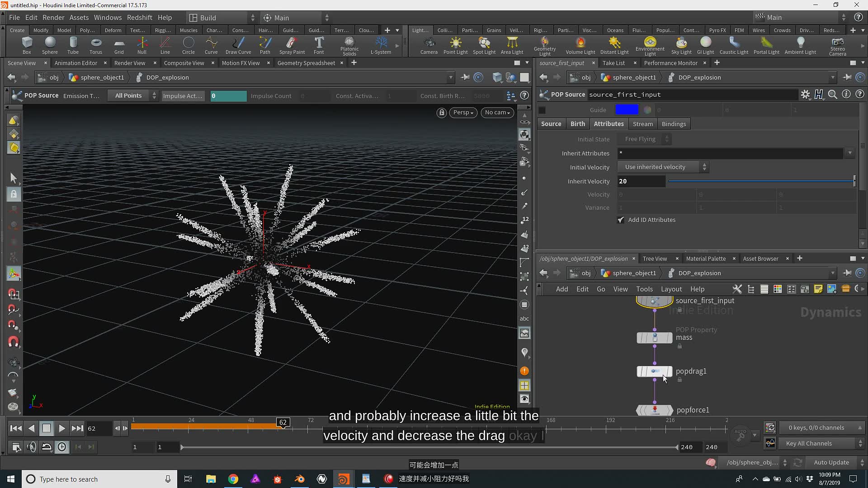Open the Initial State Free Flying dropdown
The height and width of the screenshot is (488, 868).
(x=644, y=139)
